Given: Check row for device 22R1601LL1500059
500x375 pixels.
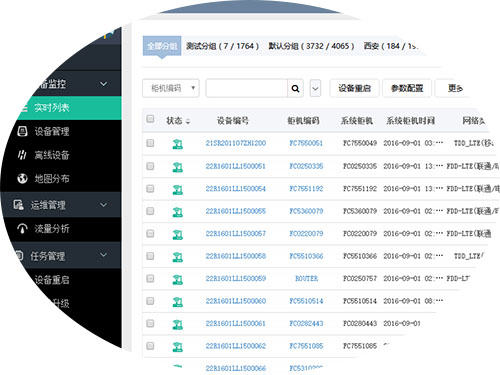Looking at the screenshot, I should coord(150,278).
